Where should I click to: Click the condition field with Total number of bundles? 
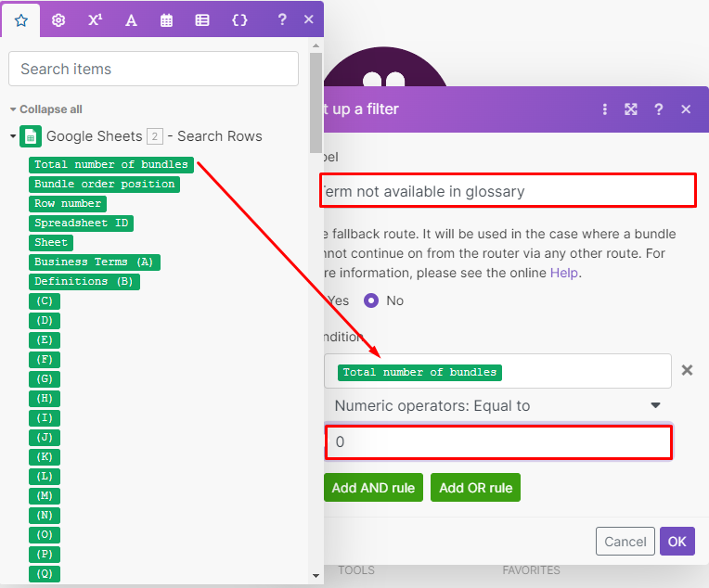pyautogui.click(x=497, y=371)
